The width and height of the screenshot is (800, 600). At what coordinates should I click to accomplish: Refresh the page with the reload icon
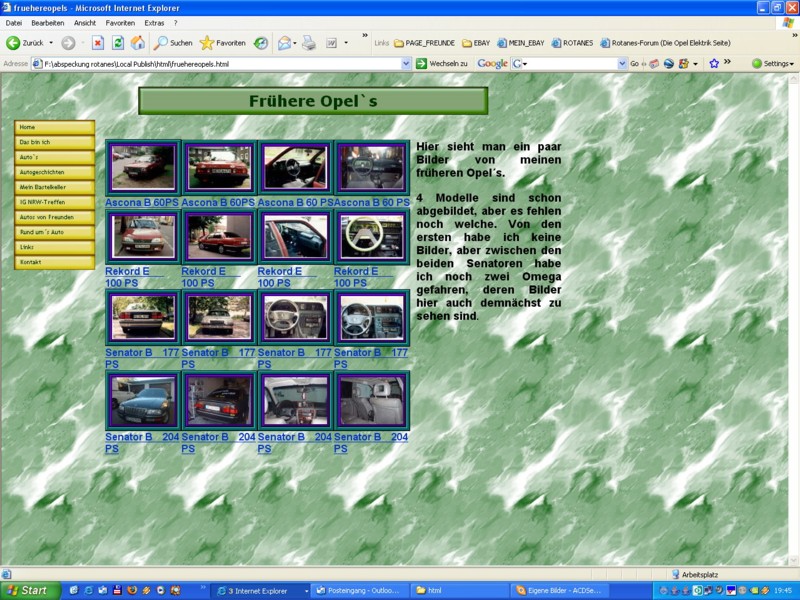(118, 43)
